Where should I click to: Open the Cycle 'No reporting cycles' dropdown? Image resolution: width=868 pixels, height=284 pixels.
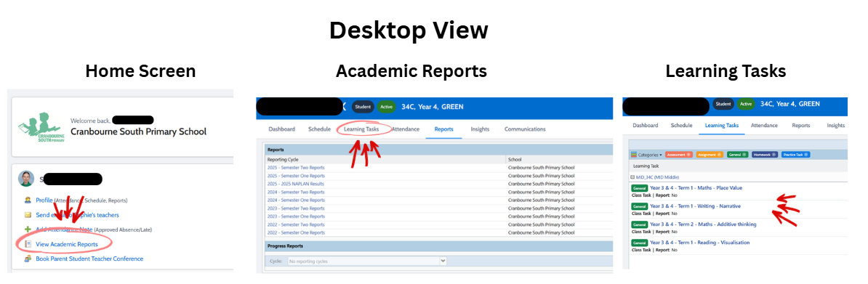[367, 261]
